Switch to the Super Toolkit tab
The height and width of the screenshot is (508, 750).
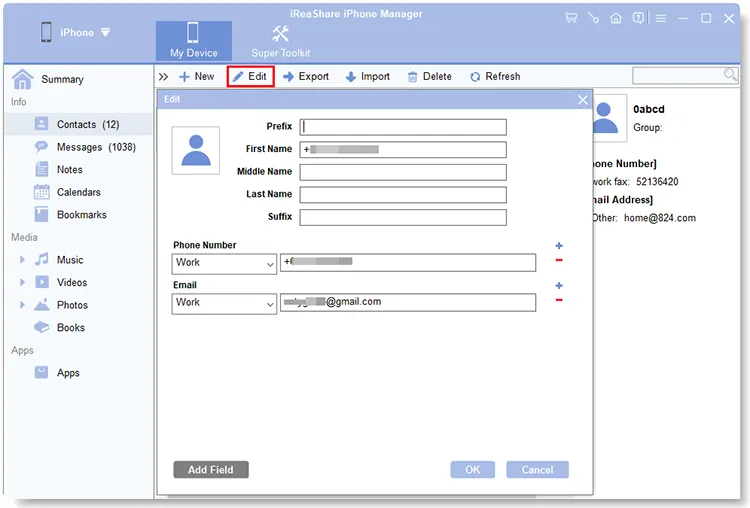pos(281,41)
